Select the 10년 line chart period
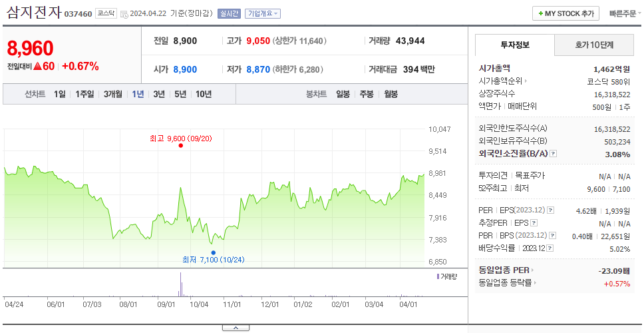The height and width of the screenshot is (333, 644). coord(204,94)
